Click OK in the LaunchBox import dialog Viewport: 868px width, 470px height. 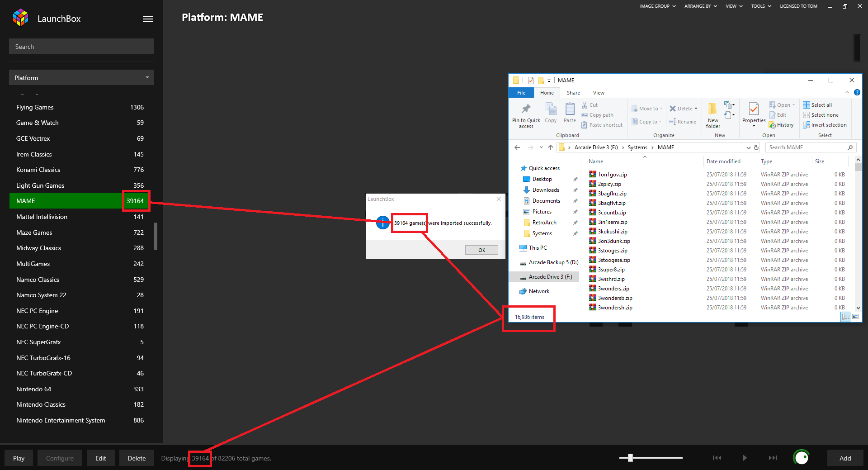coord(481,250)
